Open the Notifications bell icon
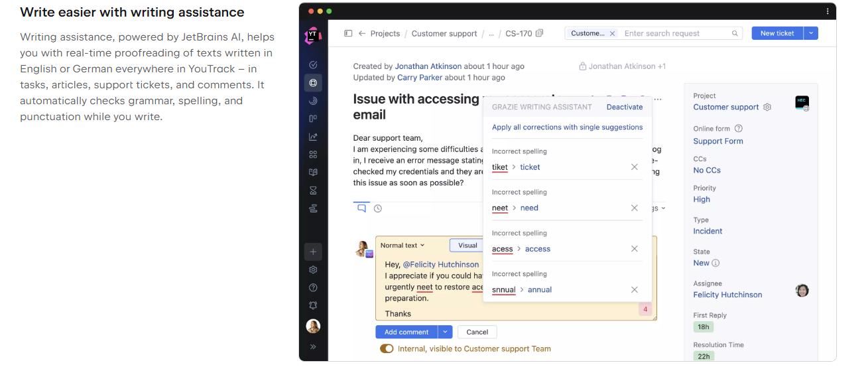This screenshot has height=377, width=868. [313, 305]
